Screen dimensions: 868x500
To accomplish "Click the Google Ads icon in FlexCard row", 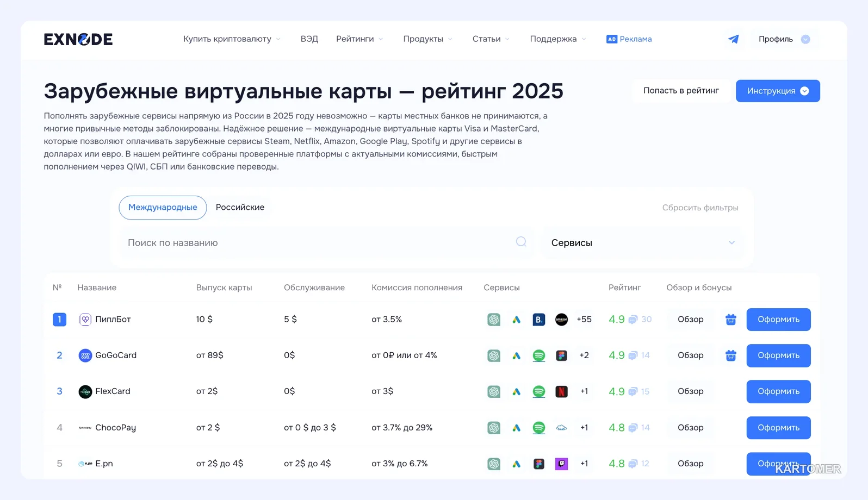I will pyautogui.click(x=517, y=391).
